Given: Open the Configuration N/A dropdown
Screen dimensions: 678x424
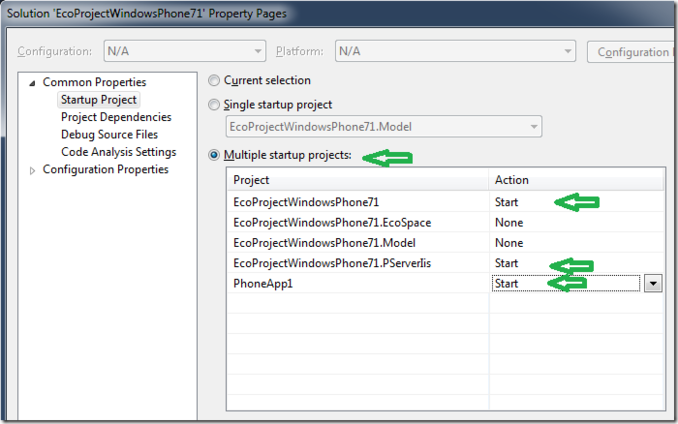Looking at the screenshot, I should [185, 51].
